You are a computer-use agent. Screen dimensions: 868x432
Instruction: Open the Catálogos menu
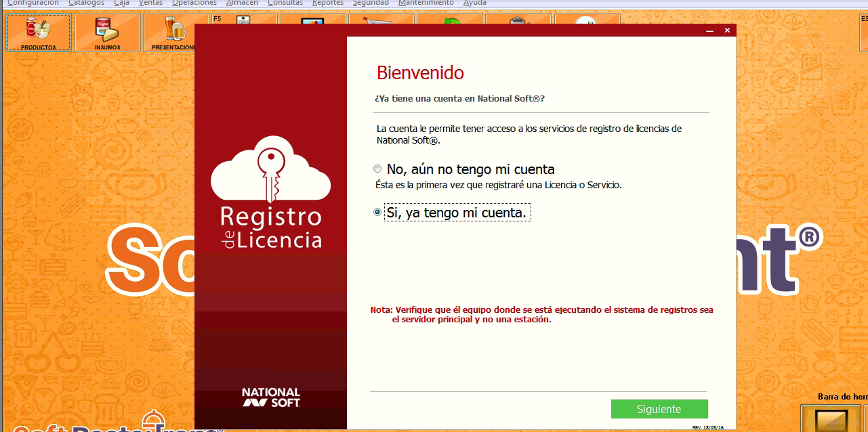click(86, 3)
